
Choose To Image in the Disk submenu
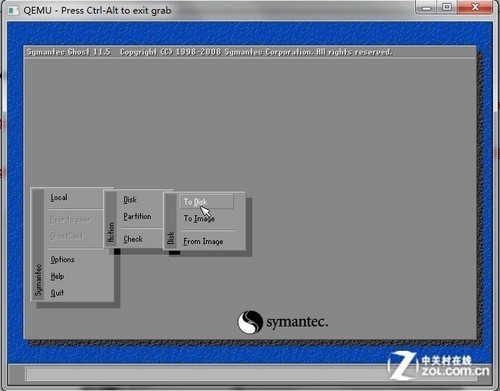point(199,219)
